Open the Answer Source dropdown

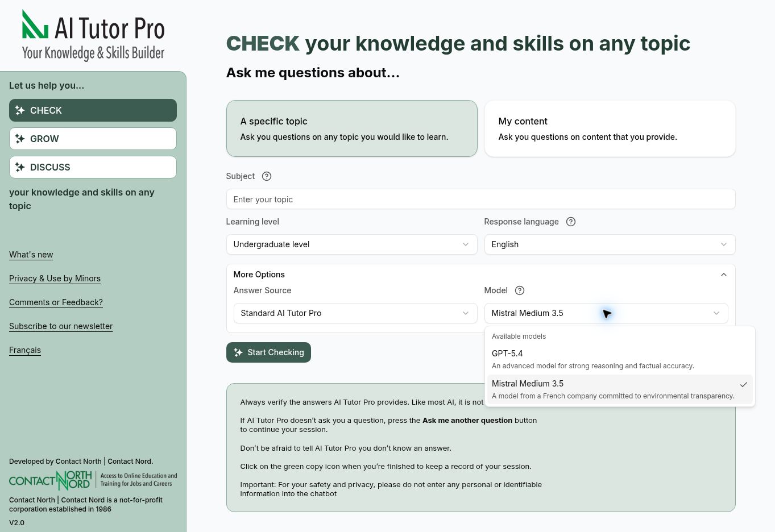[x=355, y=313]
